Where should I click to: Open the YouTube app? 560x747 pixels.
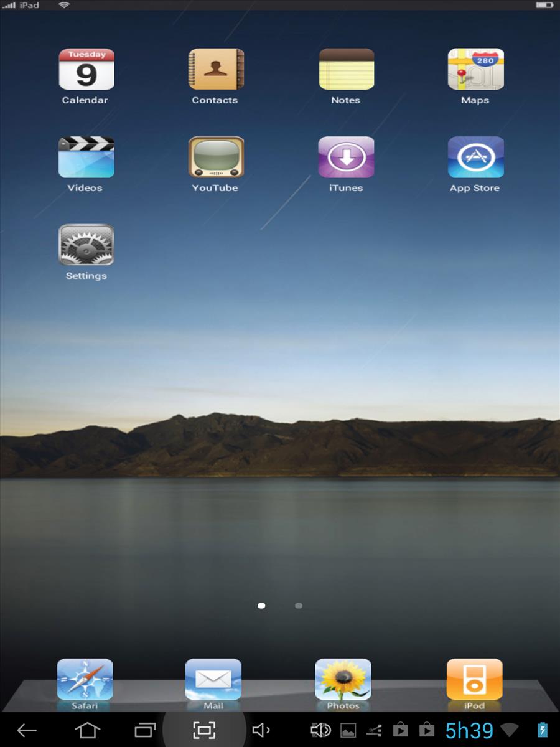(216, 157)
